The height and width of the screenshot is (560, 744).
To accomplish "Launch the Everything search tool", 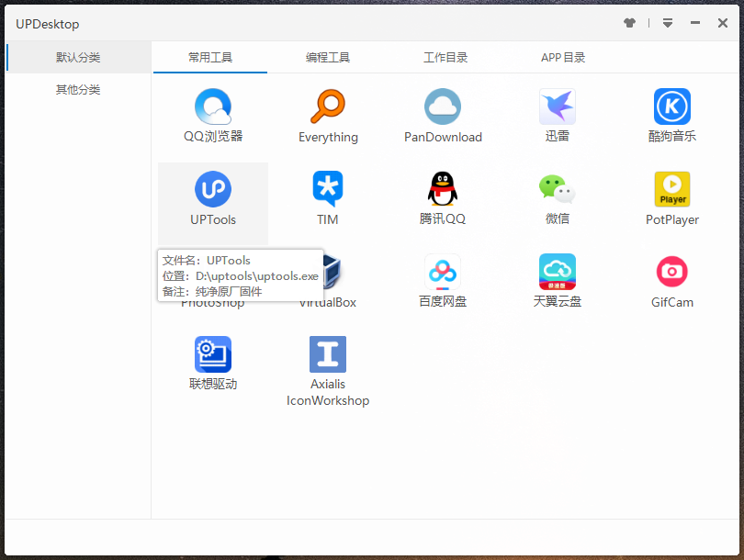I will (328, 107).
